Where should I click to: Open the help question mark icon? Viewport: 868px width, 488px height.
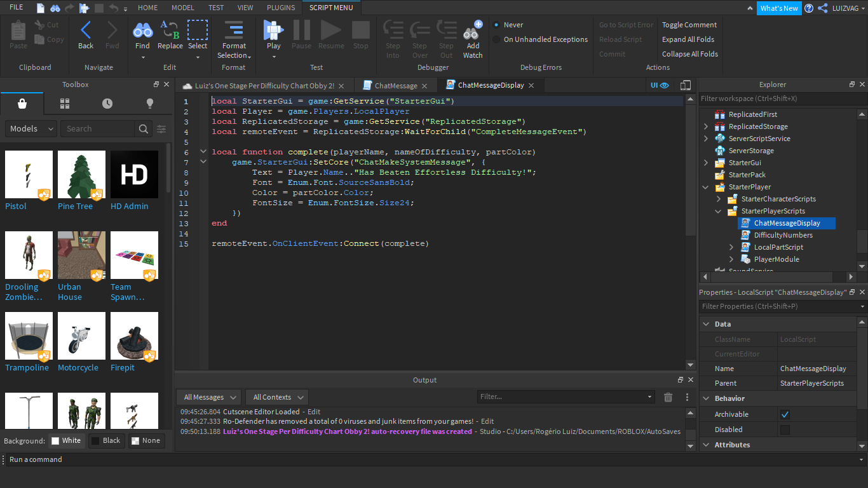pos(809,8)
